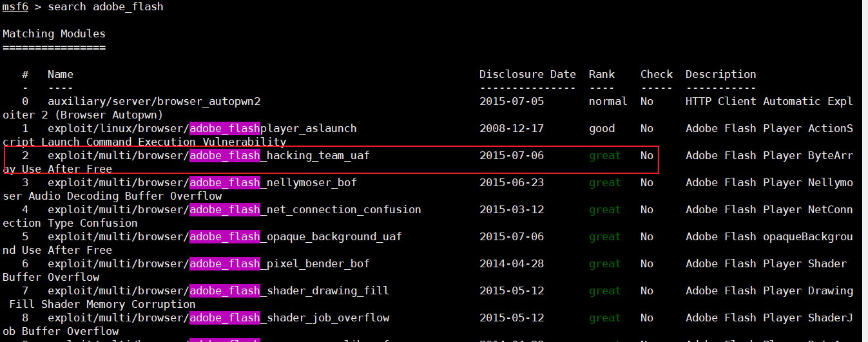Screen dimensions: 868x342
Task: Click the 'Description' column header
Action: pyautogui.click(x=721, y=74)
